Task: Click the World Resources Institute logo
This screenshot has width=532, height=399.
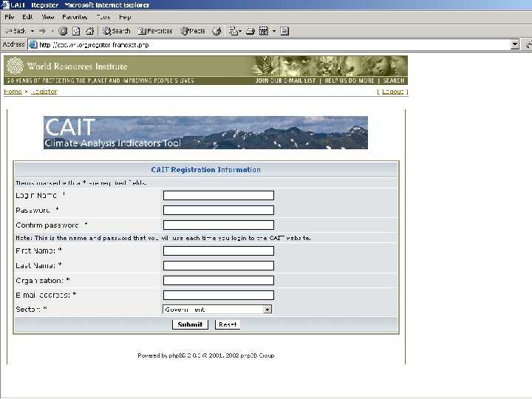Action: (67, 66)
